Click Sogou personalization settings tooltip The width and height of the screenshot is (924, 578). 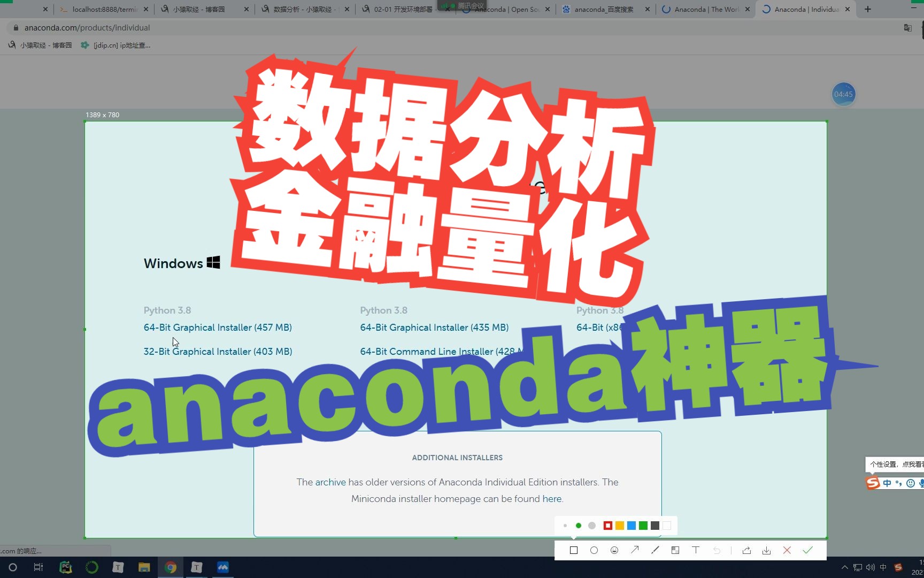[x=895, y=465]
